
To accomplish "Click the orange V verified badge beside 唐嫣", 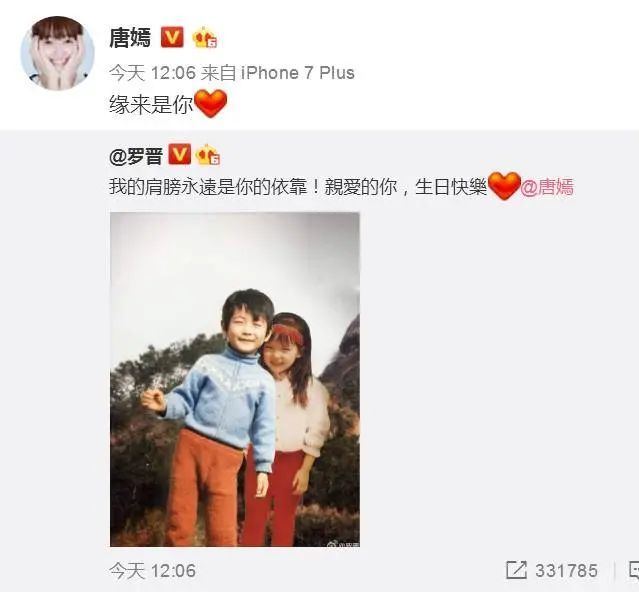I will [x=172, y=37].
